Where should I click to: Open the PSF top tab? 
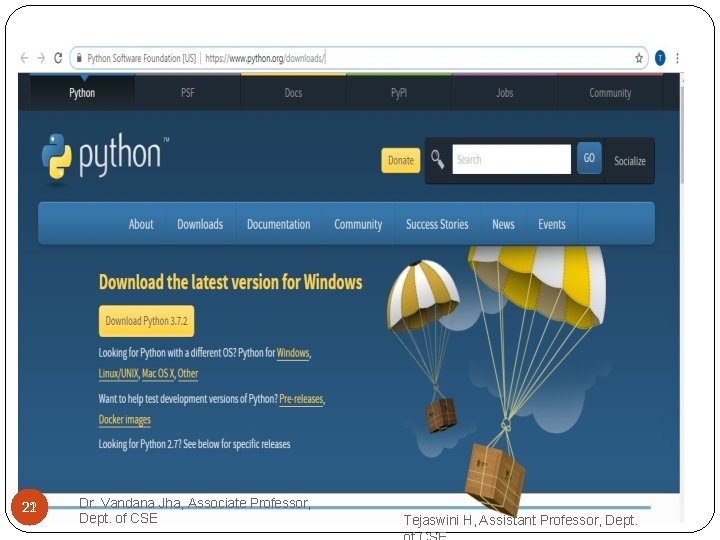188,93
